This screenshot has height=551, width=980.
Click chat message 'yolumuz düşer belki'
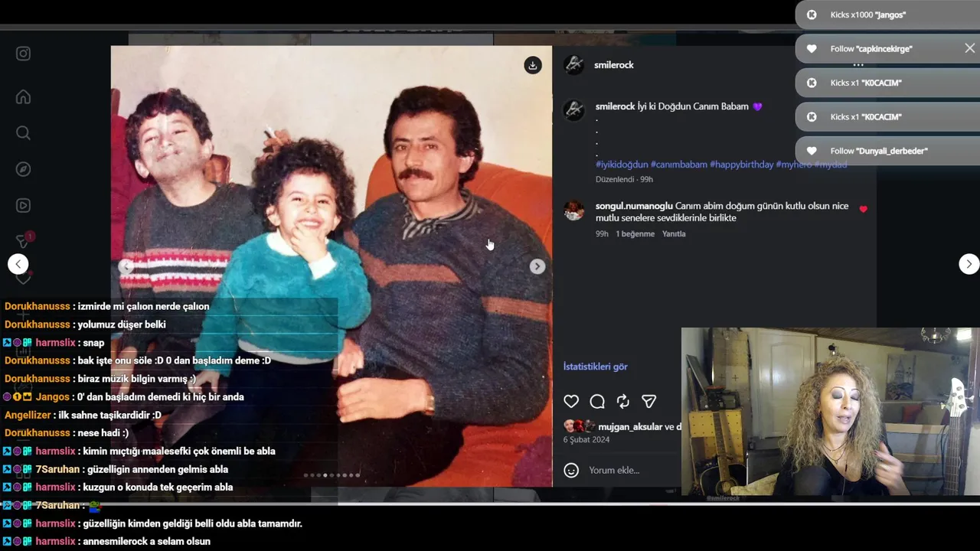tap(122, 324)
